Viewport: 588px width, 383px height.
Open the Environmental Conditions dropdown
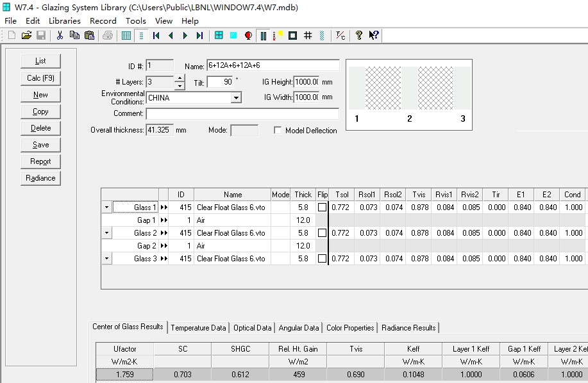(x=236, y=98)
